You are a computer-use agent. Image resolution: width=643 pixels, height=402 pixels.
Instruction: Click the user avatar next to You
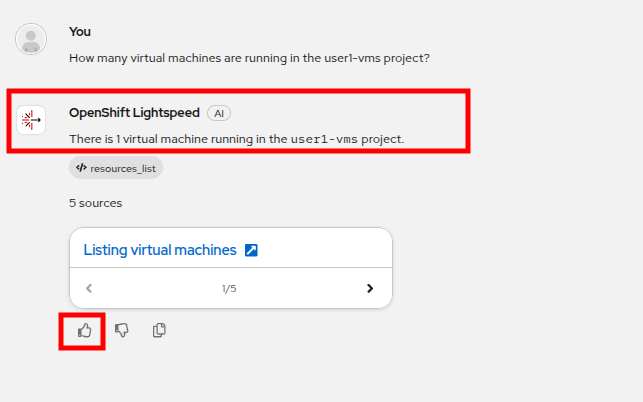pos(31,39)
